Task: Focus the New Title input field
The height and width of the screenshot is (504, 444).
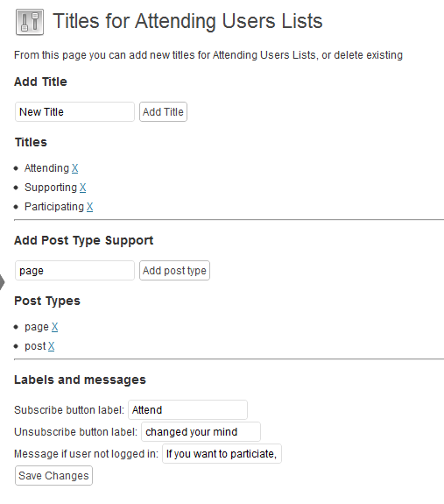Action: [x=74, y=112]
